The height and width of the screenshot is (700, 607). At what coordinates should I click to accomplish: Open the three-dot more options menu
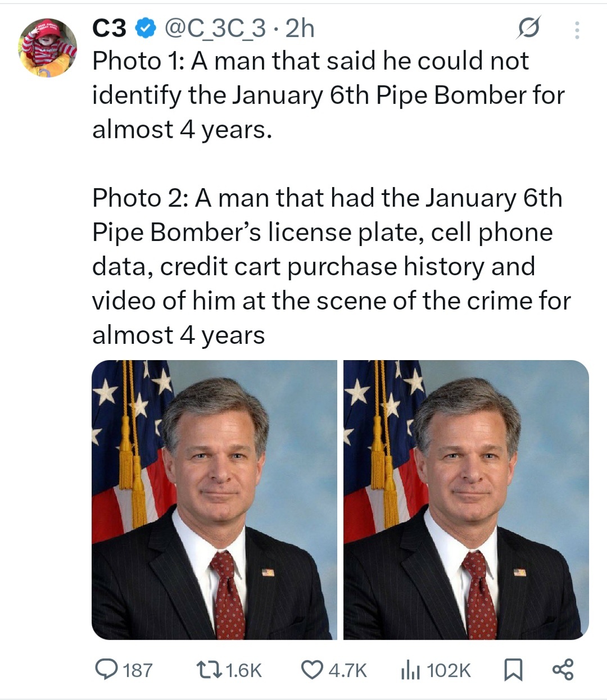(x=577, y=30)
